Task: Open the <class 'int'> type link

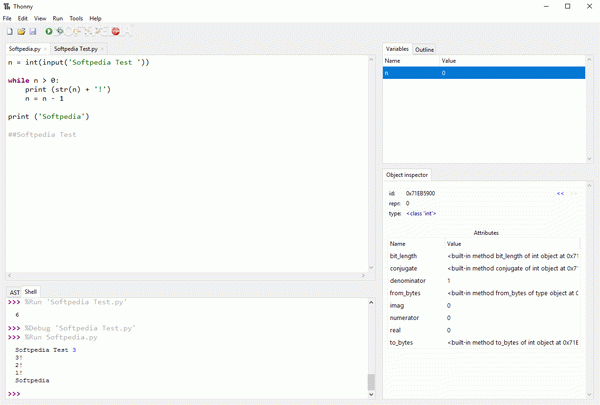Action: tap(421, 214)
